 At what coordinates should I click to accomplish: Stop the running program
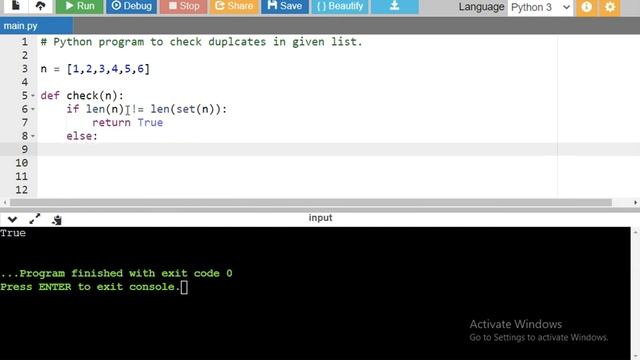[184, 6]
